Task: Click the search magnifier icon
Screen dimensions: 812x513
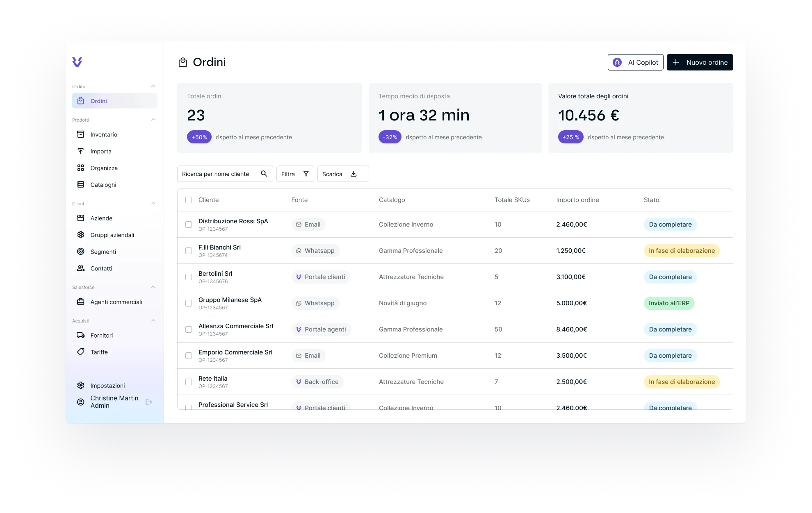Action: (264, 174)
